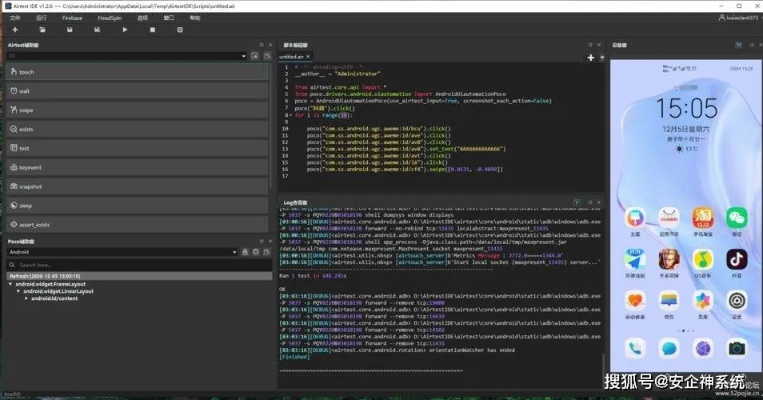Click the open folder icon in toolbar
Viewport: 763px width, 400px height.
(x=42, y=30)
